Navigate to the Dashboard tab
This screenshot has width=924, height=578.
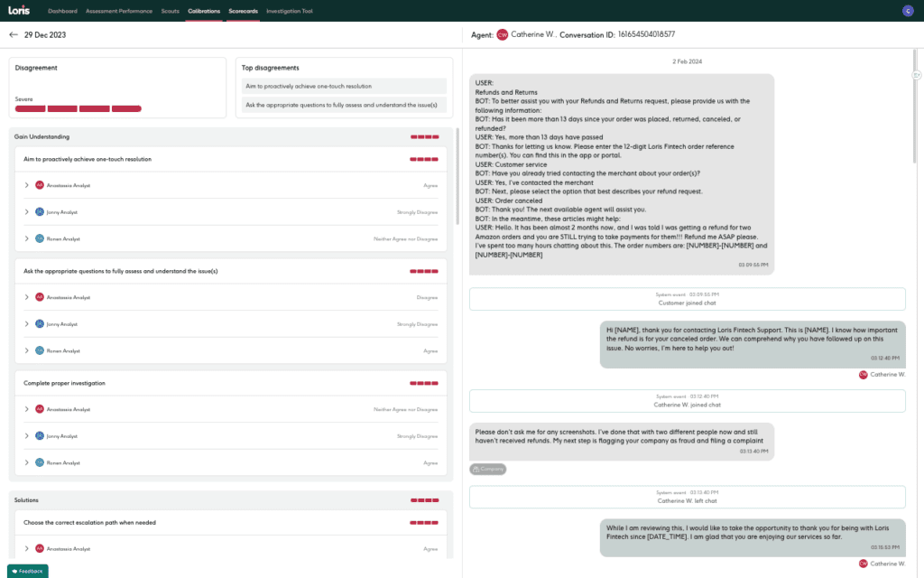point(62,11)
